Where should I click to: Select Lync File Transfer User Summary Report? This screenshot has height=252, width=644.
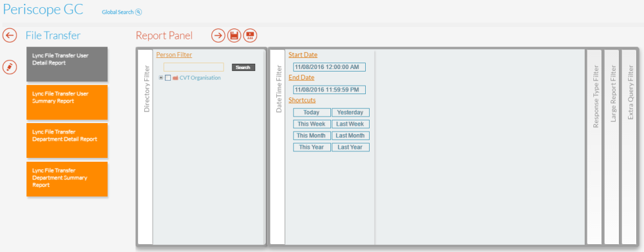(67, 102)
